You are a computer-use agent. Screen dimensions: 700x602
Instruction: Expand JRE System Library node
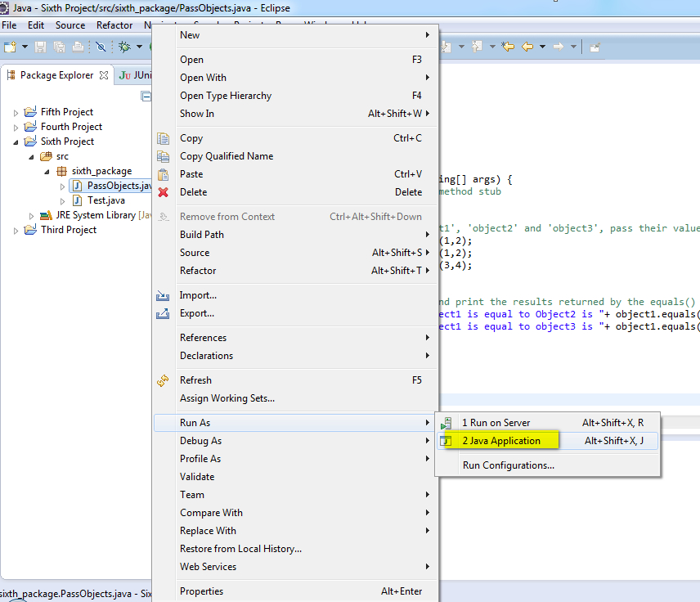pos(31,216)
